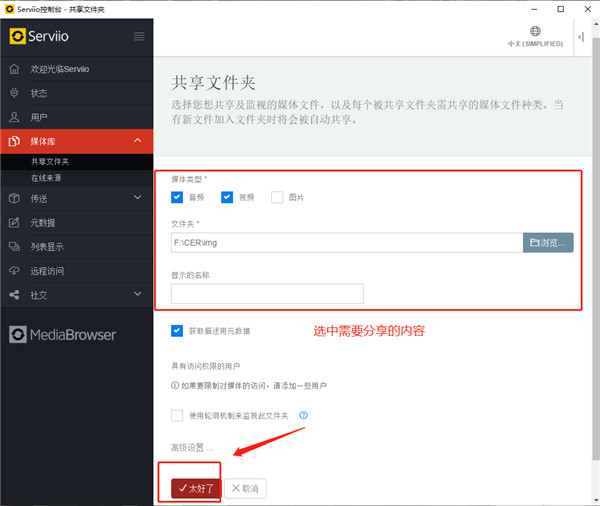This screenshot has width=600, height=506.
Task: Expand the 社交 section chevron
Action: coord(138,294)
